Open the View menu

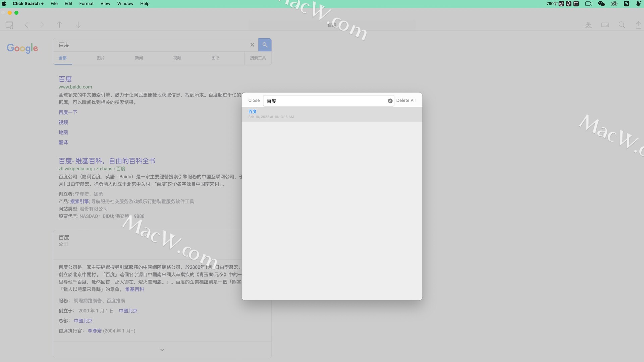tap(105, 4)
